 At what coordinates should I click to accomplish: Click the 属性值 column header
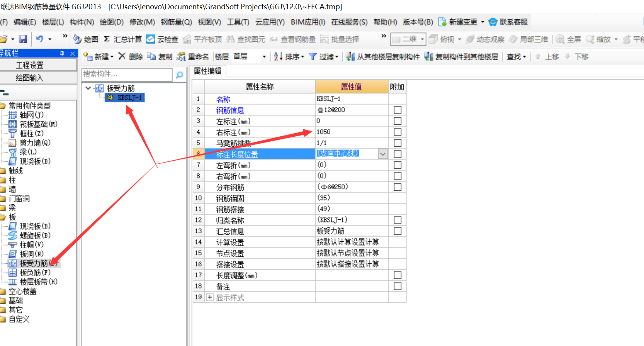352,86
